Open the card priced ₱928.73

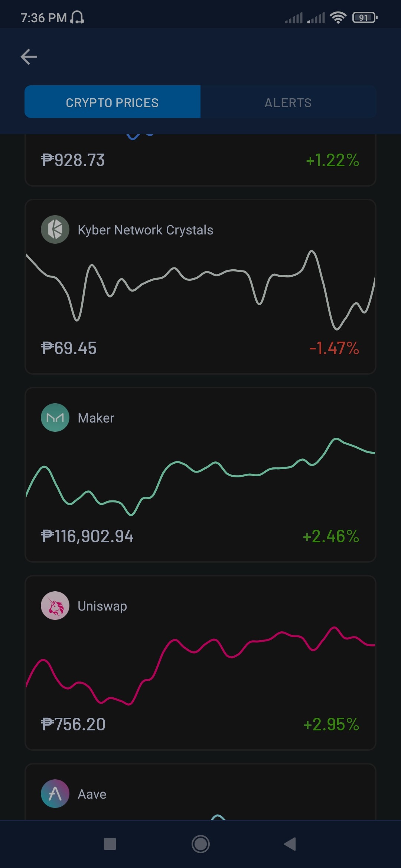coord(200,160)
